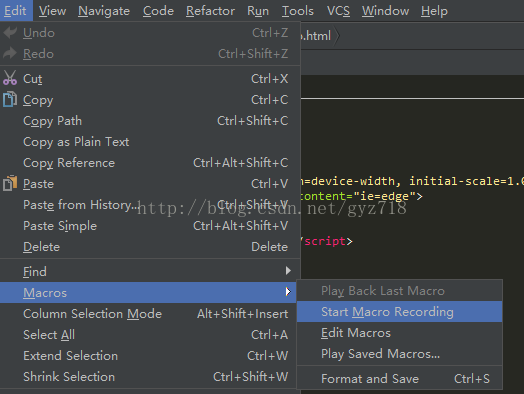Expand the Macros submenu arrow

(288, 292)
